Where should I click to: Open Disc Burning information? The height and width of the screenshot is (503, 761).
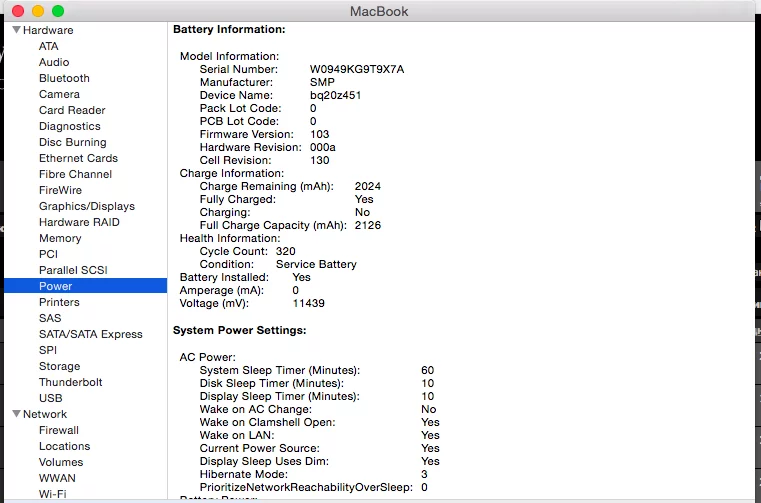72,142
